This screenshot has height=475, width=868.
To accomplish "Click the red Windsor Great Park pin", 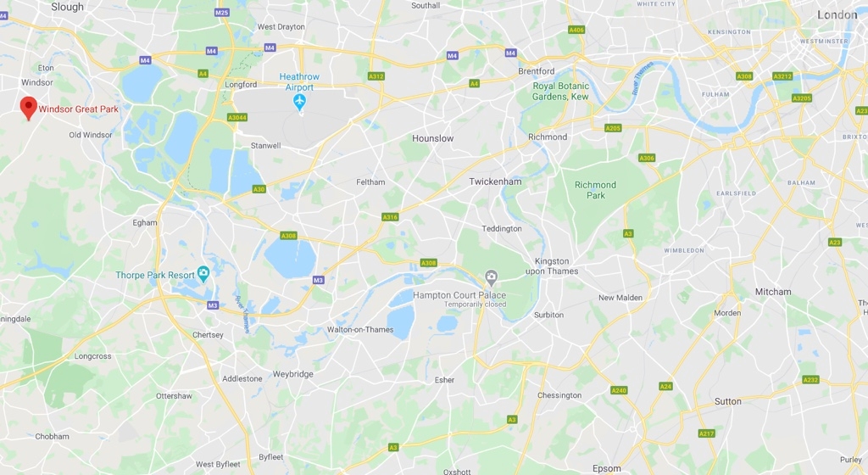I will click(x=28, y=109).
